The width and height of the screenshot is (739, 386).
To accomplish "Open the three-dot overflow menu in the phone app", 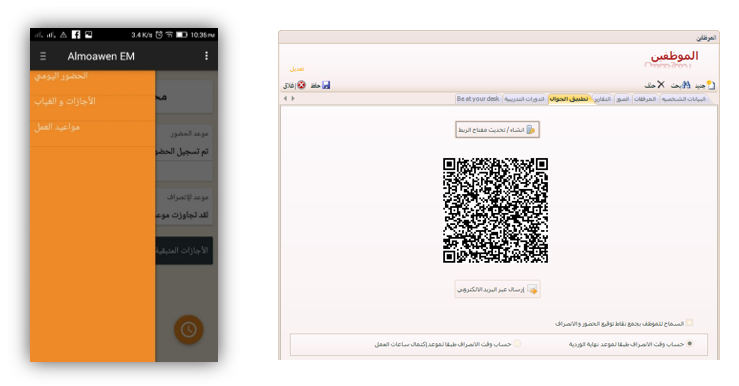I will click(206, 56).
